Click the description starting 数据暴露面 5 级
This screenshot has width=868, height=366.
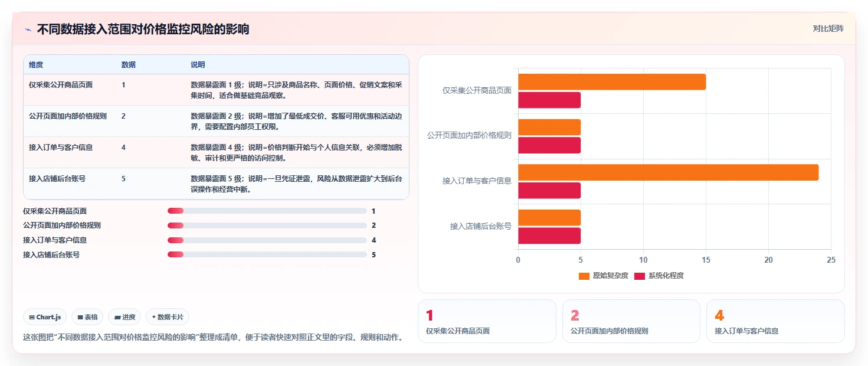(297, 184)
